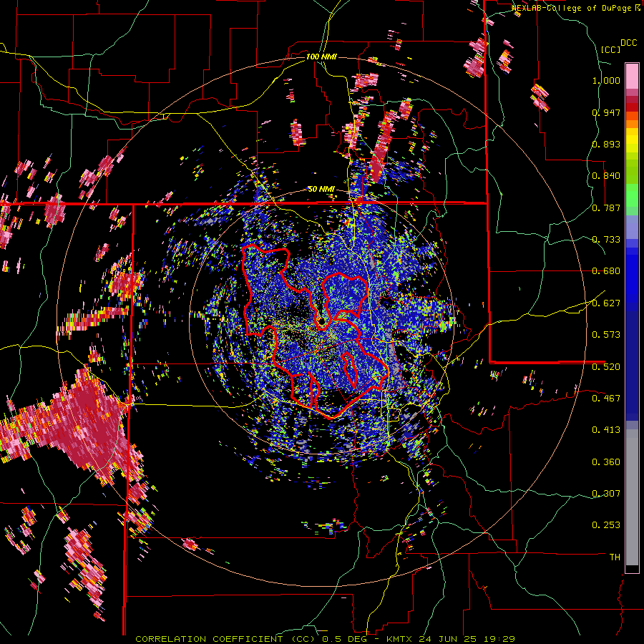Click the 50 NMI range ring label
644x644 pixels.
click(x=321, y=190)
